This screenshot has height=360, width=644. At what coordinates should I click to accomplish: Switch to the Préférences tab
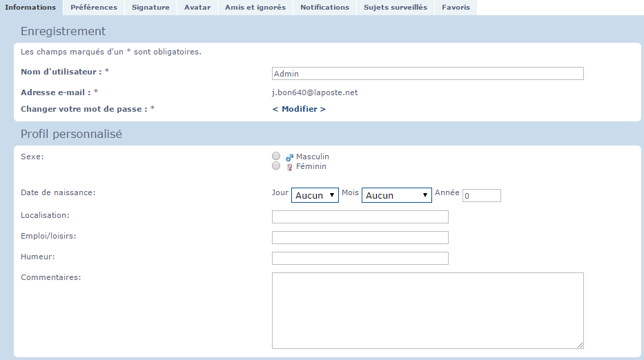click(x=94, y=8)
